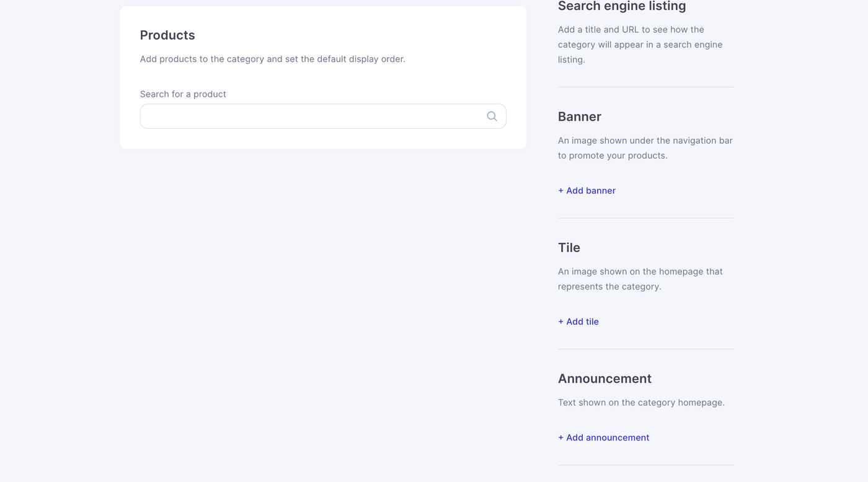Click the 'Add a title and URL' description

point(640,45)
